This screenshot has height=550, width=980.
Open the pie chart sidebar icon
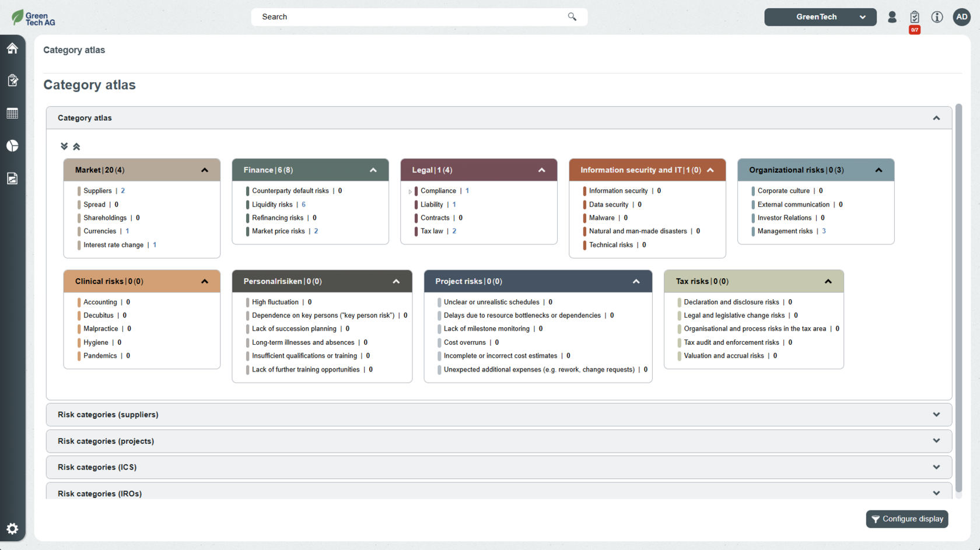(x=12, y=146)
